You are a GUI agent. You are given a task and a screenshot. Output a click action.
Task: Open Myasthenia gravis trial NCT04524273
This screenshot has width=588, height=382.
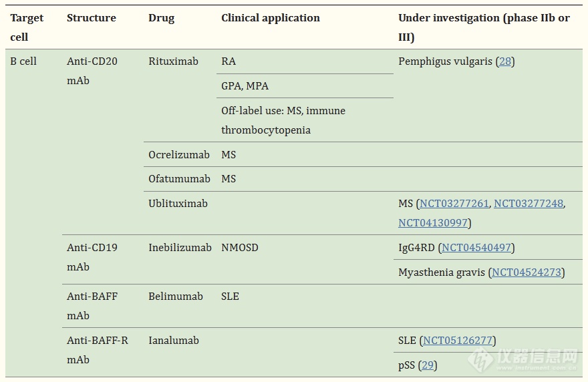click(x=527, y=272)
